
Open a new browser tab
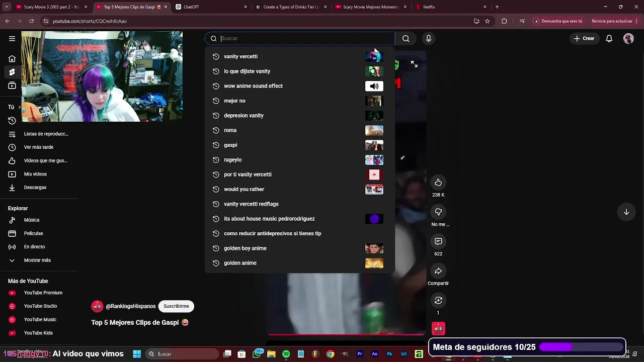(497, 7)
